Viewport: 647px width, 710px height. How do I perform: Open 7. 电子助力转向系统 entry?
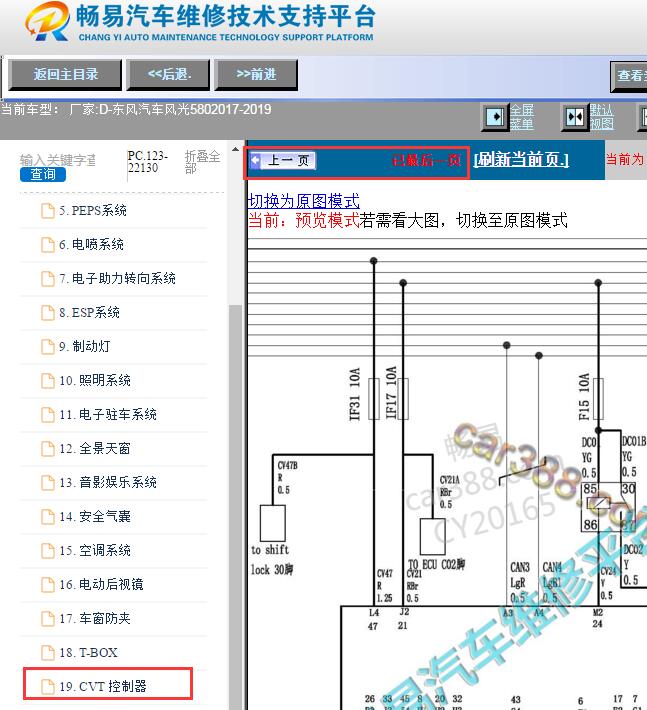117,278
